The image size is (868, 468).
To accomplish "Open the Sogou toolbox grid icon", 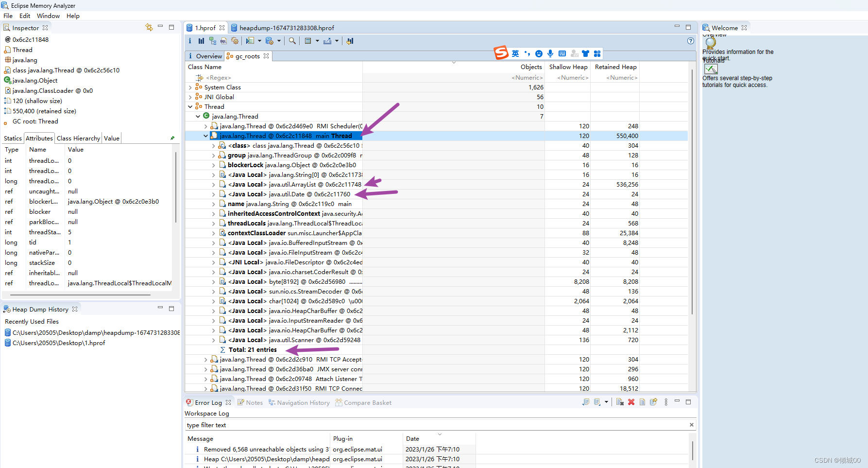I will coord(597,53).
